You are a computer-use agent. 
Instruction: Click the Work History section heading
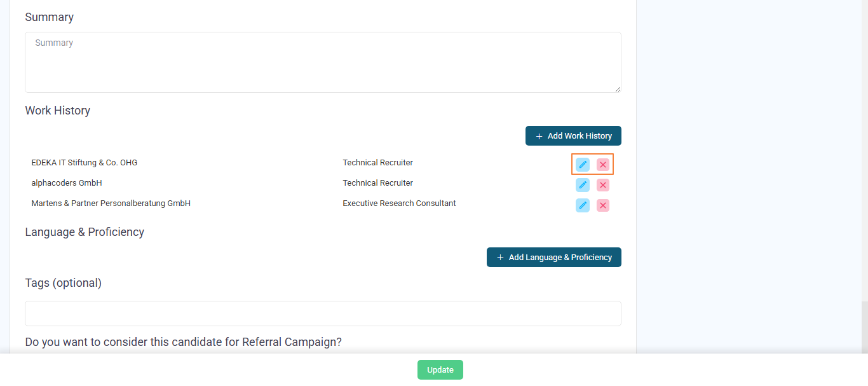coord(58,111)
